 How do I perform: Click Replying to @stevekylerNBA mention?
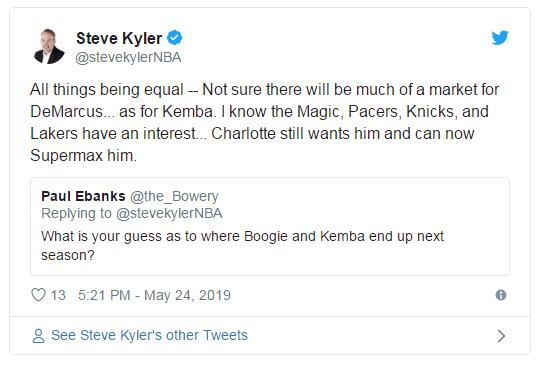coord(131,213)
